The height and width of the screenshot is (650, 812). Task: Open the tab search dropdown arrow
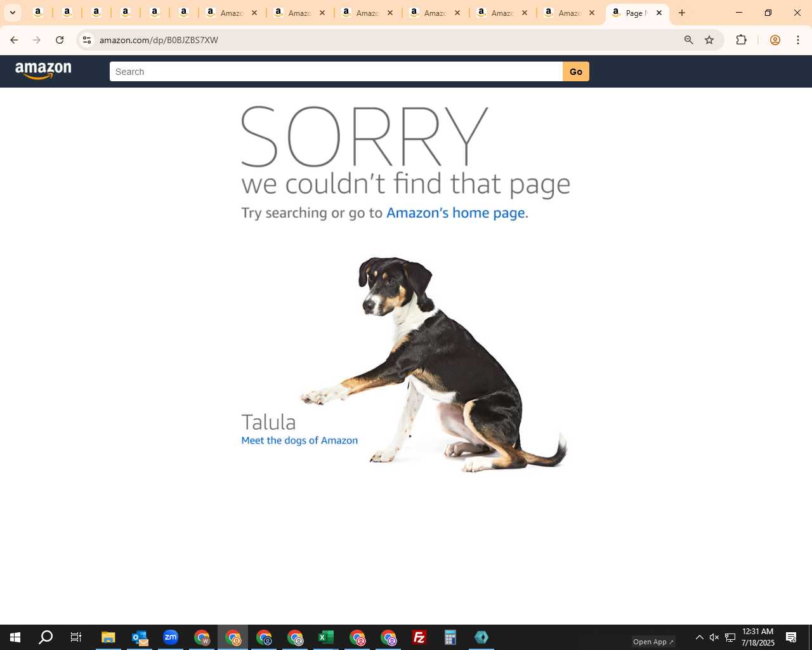12,13
